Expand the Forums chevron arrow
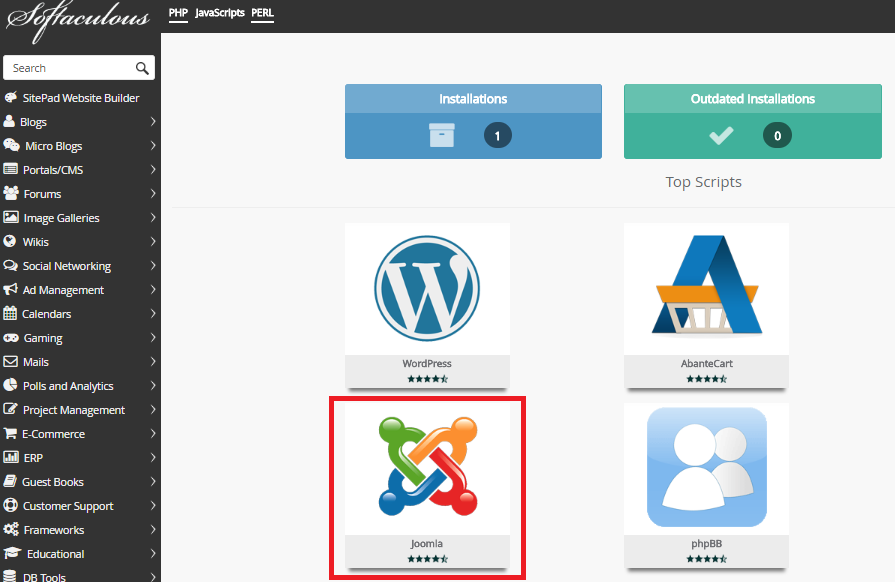This screenshot has width=895, height=582. point(153,193)
